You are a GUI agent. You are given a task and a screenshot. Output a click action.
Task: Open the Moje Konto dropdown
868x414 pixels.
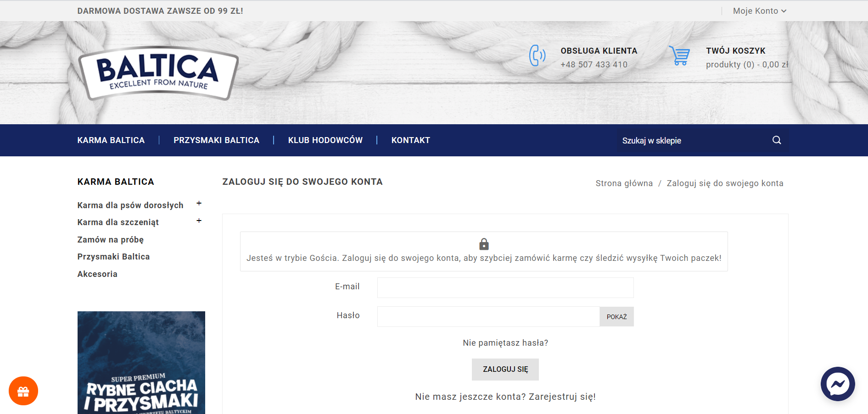(760, 11)
